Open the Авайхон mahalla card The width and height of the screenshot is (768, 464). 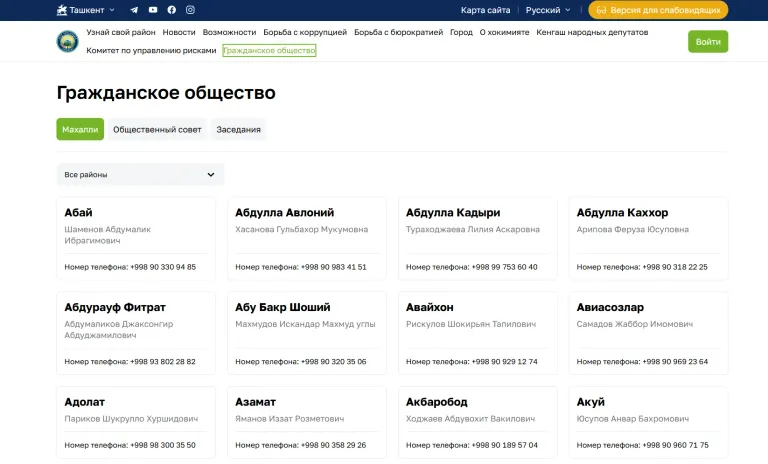pos(478,333)
